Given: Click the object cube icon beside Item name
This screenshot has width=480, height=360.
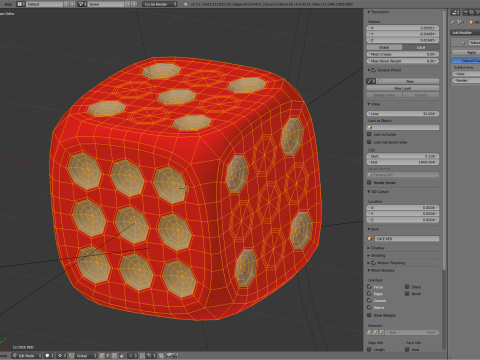Looking at the screenshot, I should [x=370, y=239].
